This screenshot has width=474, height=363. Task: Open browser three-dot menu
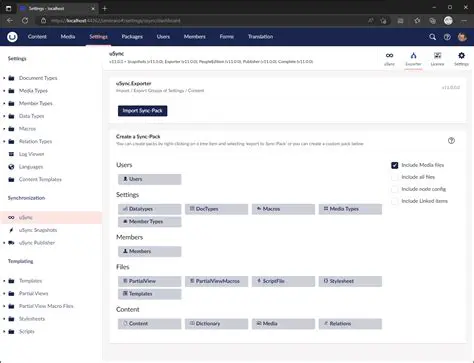[464, 21]
